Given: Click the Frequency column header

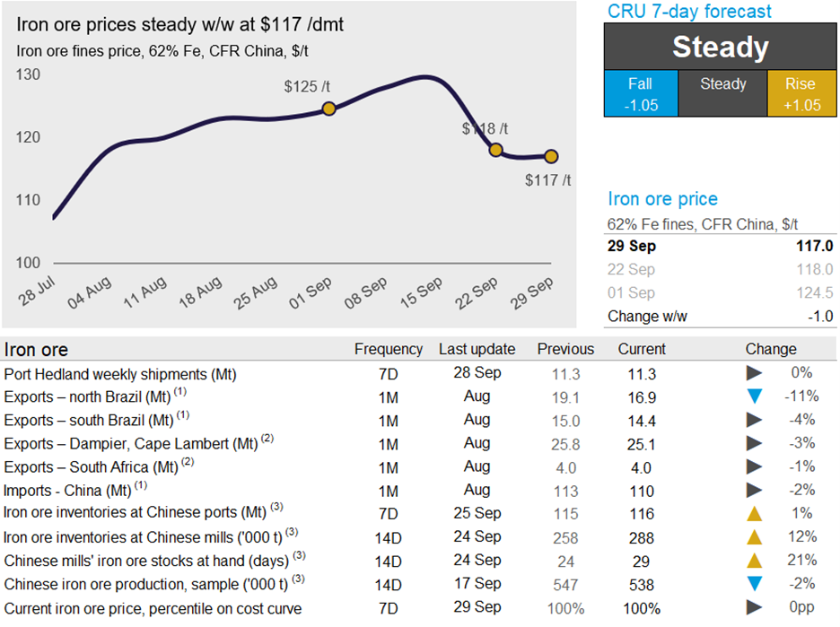Looking at the screenshot, I should pos(388,349).
